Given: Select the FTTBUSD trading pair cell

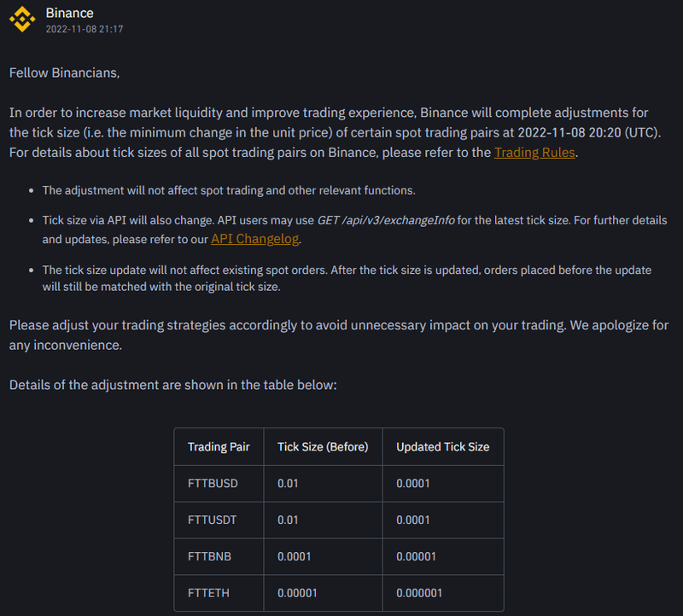Looking at the screenshot, I should click(x=213, y=484).
